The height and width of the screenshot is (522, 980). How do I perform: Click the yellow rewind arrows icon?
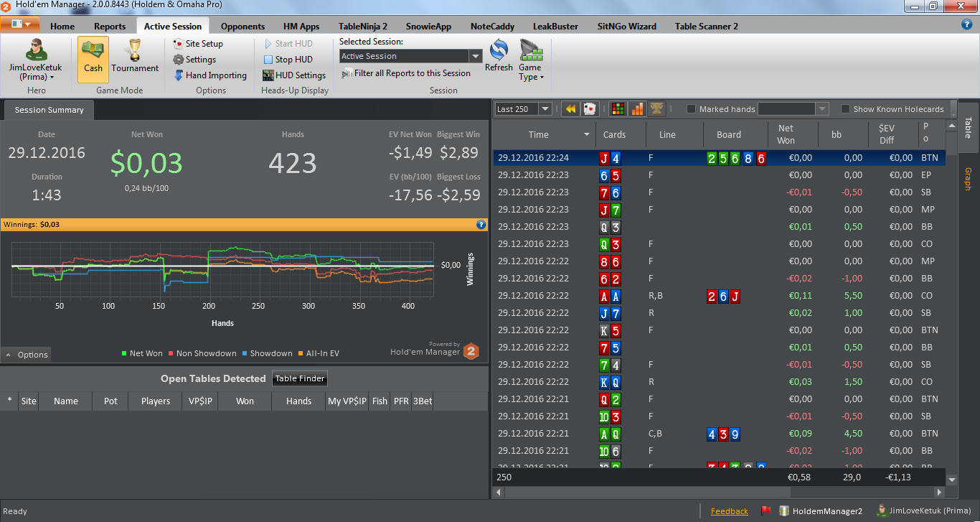[570, 109]
